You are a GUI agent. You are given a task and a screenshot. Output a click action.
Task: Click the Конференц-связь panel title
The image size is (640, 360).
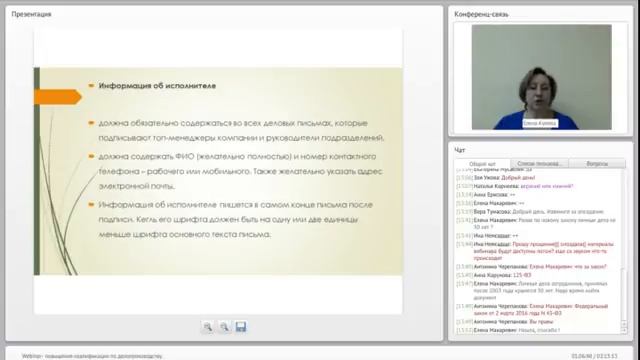point(481,14)
